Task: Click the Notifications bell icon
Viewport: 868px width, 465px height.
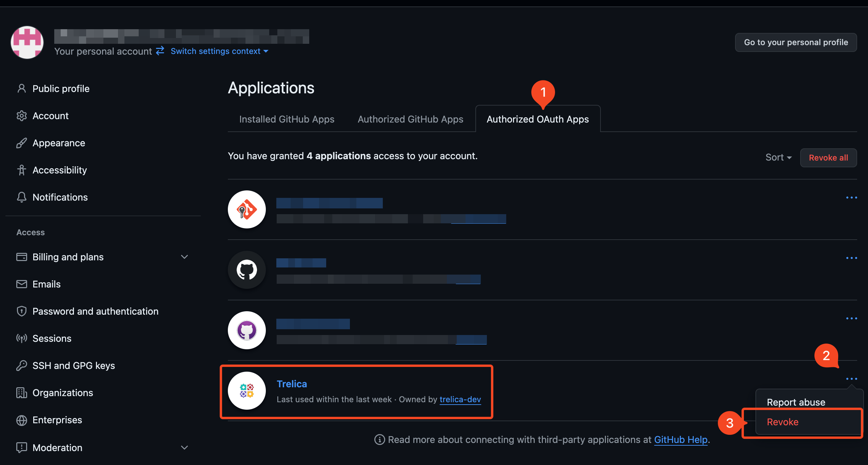Action: pos(22,197)
